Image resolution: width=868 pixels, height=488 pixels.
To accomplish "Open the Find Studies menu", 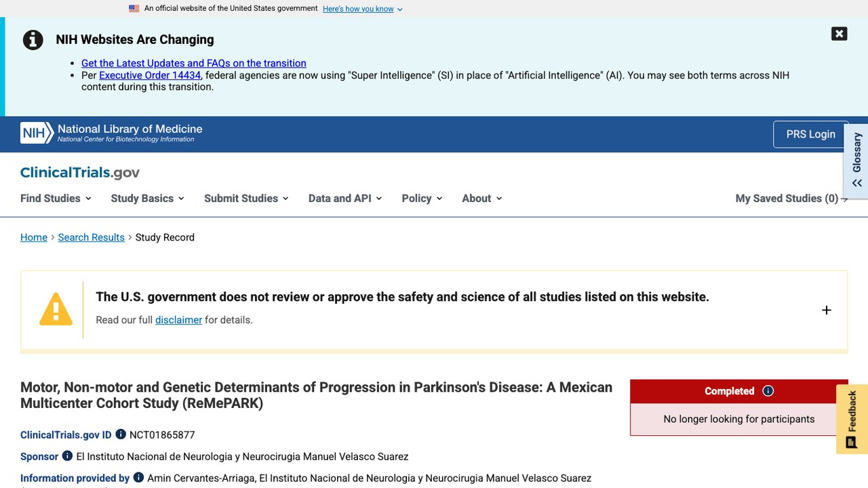I will pos(56,199).
